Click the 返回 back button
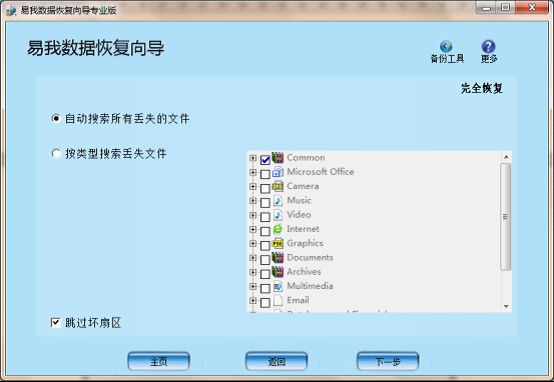This screenshot has width=554, height=382. pyautogui.click(x=276, y=361)
